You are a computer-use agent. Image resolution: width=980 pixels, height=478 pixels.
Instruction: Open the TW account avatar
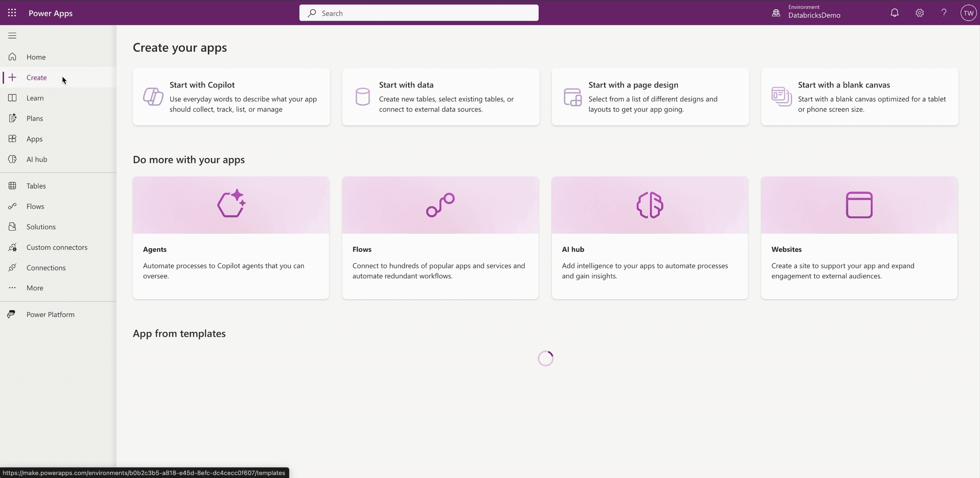coord(968,13)
